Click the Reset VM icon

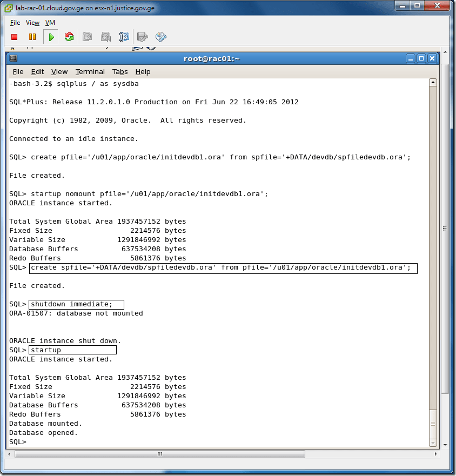tap(69, 37)
